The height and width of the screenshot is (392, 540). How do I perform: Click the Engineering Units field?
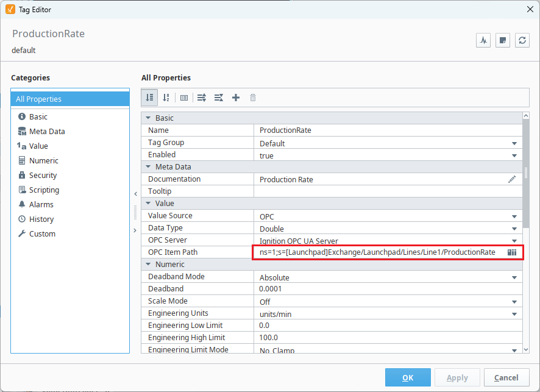(x=384, y=313)
